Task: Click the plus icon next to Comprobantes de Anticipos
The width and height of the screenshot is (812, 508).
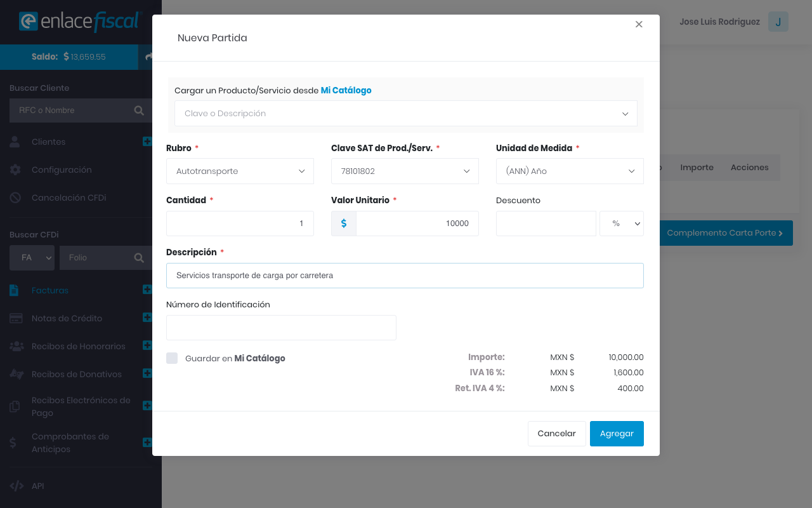Action: pyautogui.click(x=147, y=443)
